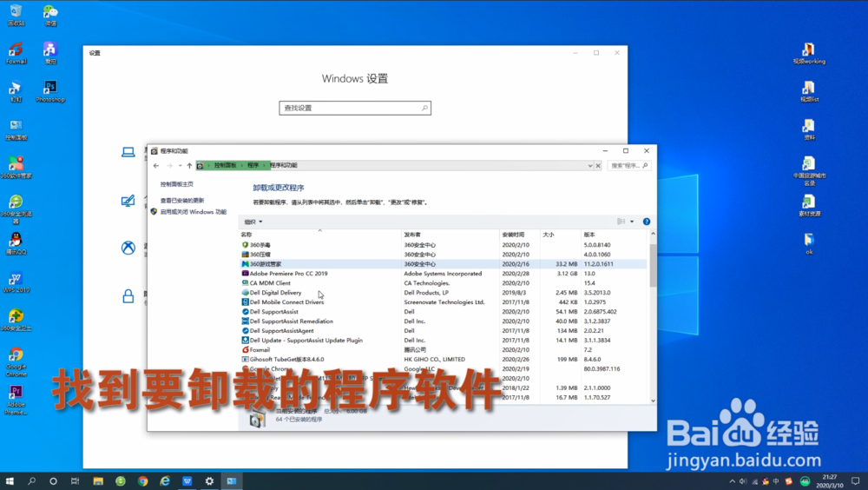Open 腾讯QQ desktop shortcut
Screen dimensions: 868x490
point(16,244)
